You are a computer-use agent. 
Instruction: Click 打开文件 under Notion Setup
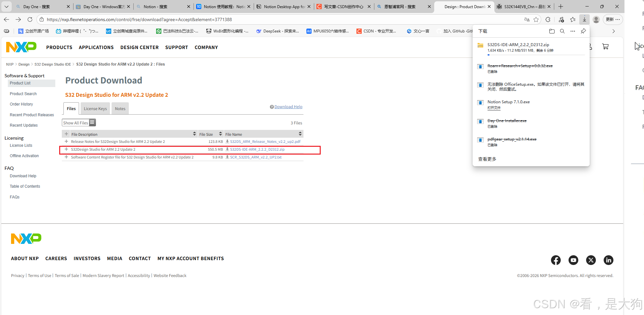(494, 108)
